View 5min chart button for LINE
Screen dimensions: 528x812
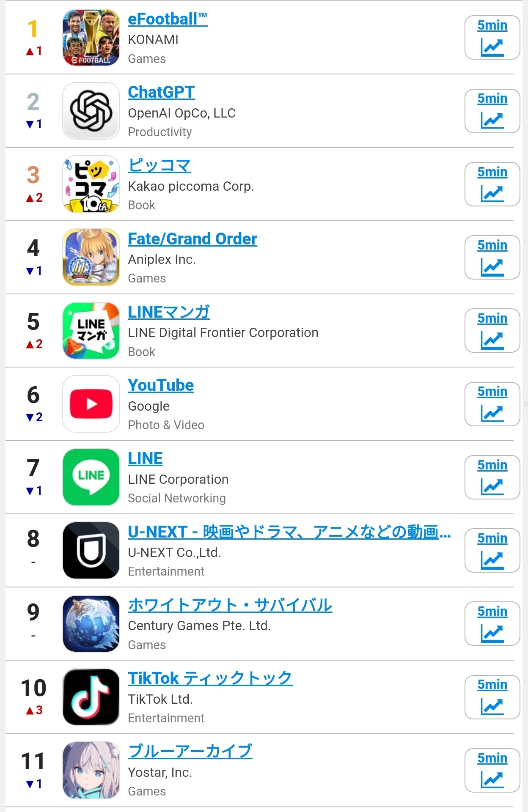[492, 477]
